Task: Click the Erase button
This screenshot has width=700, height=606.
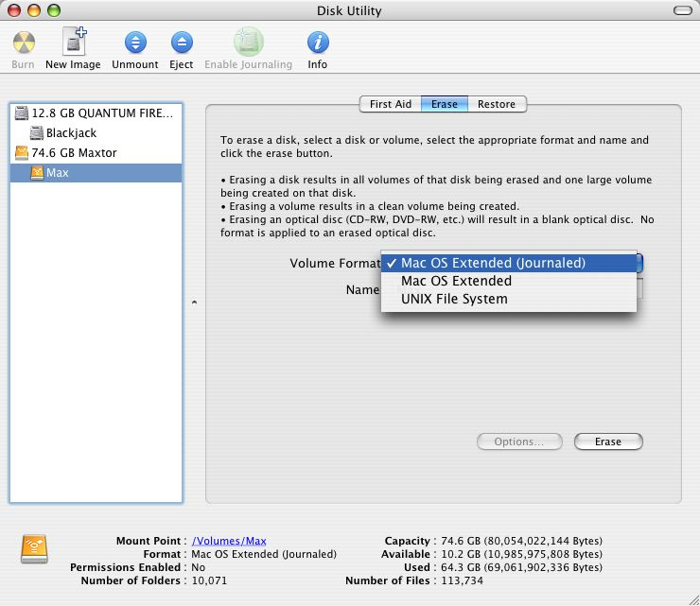Action: coord(608,442)
